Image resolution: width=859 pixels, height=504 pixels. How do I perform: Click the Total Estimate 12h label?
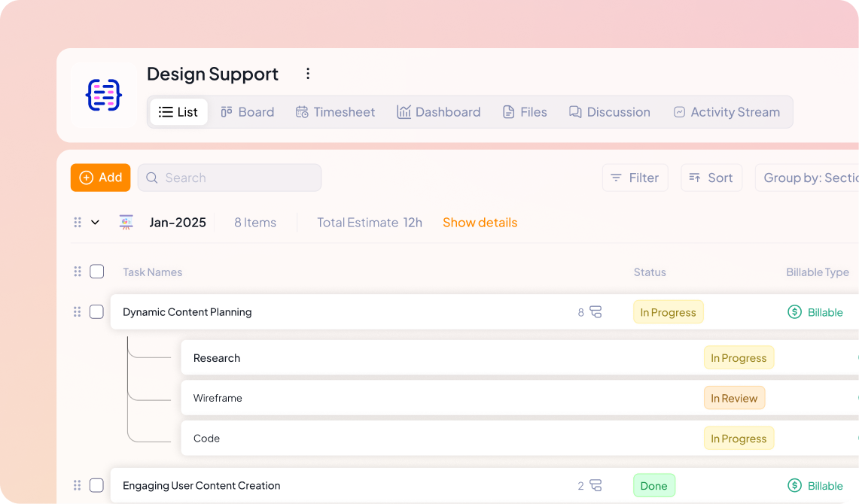[x=370, y=222]
